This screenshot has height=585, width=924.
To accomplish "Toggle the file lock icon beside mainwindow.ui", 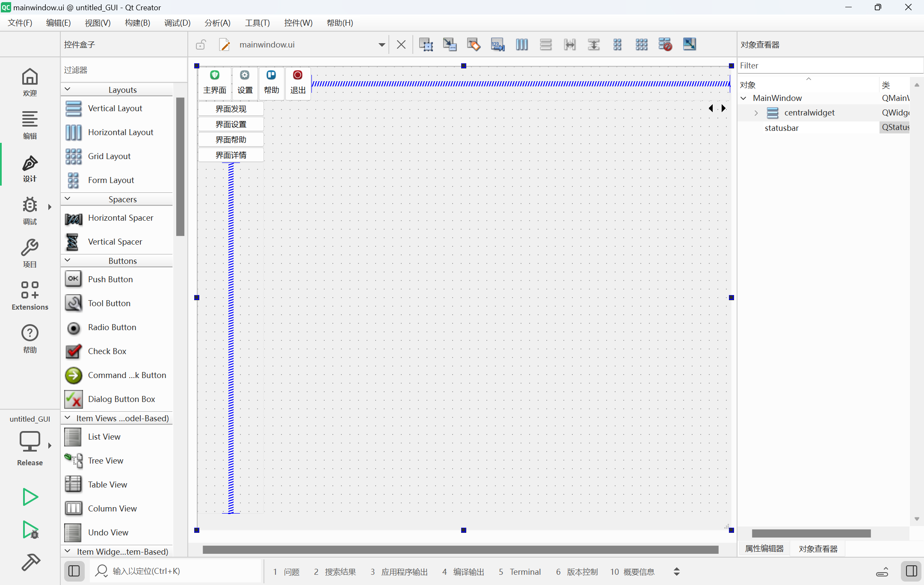I will click(x=201, y=44).
